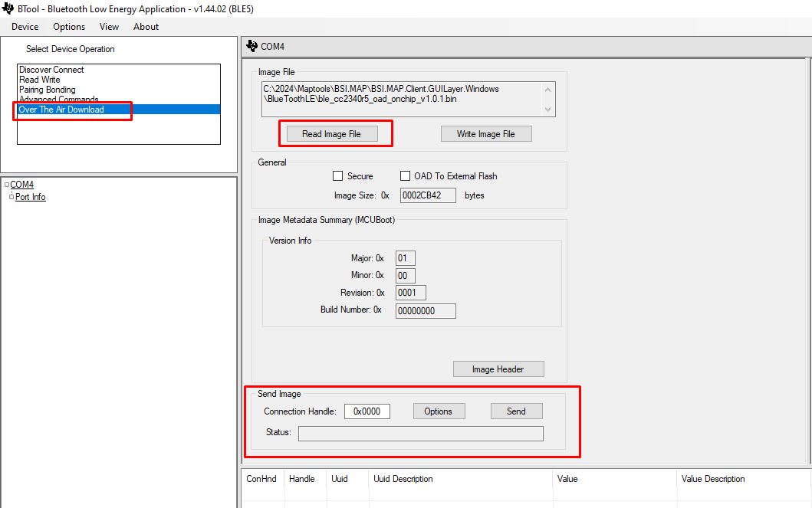Click the Read Image File button
Screen dimensions: 812x508
click(331, 134)
